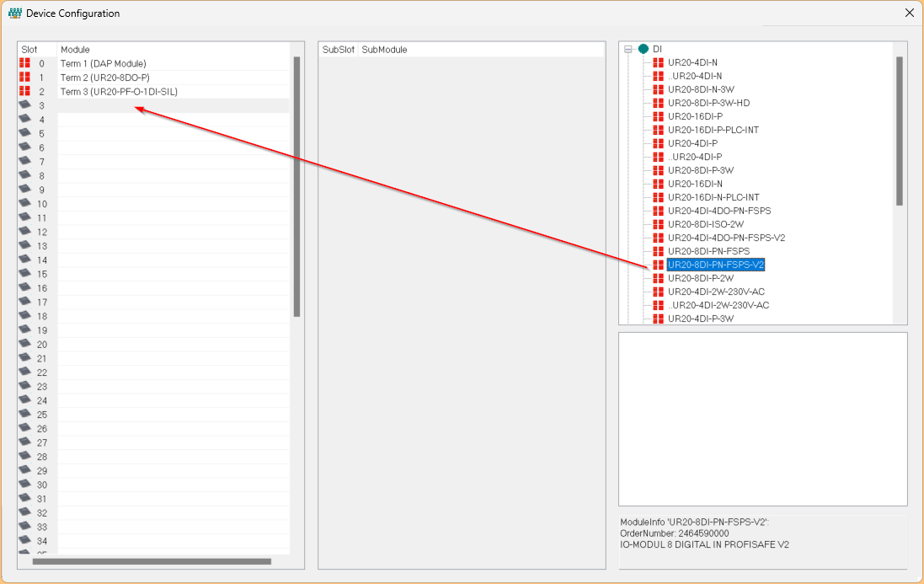The image size is (924, 584).
Task: Select UR20-4DI-4DO-PN-FSPS-V2 module
Action: point(727,238)
